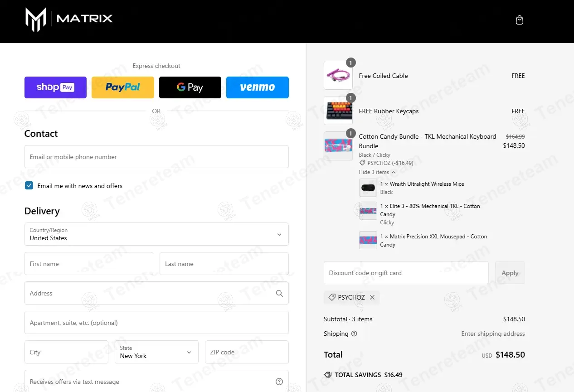Check out using Venmo button

(258, 87)
